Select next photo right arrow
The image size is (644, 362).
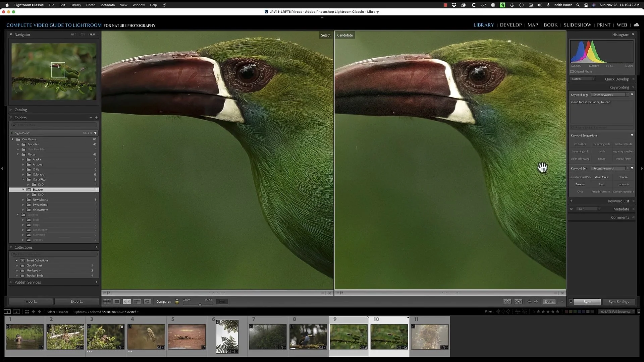[536, 302]
